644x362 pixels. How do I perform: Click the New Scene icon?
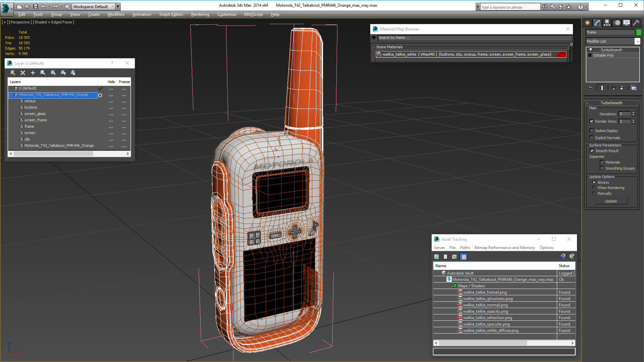tap(19, 6)
